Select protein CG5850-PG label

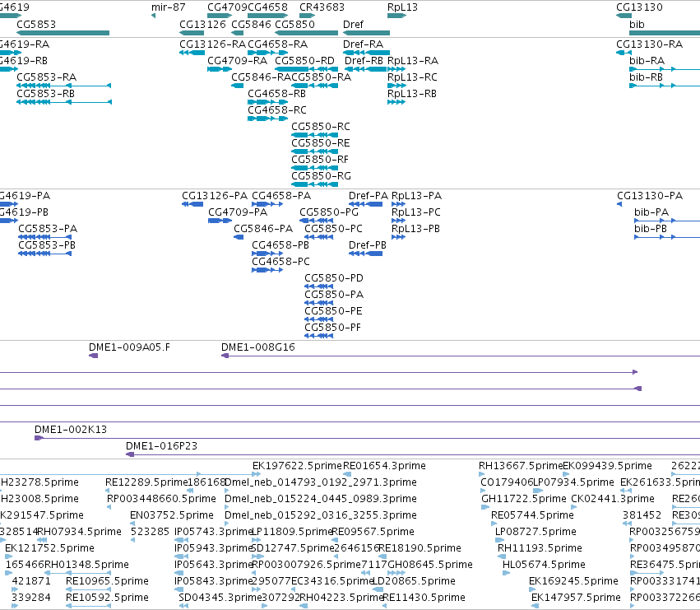328,212
